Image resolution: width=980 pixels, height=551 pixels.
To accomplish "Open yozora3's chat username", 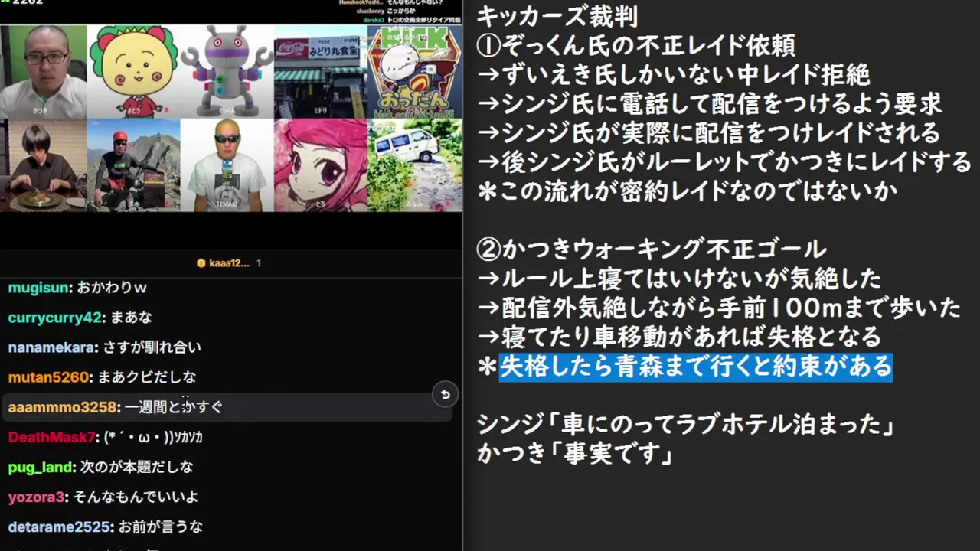I will (36, 497).
